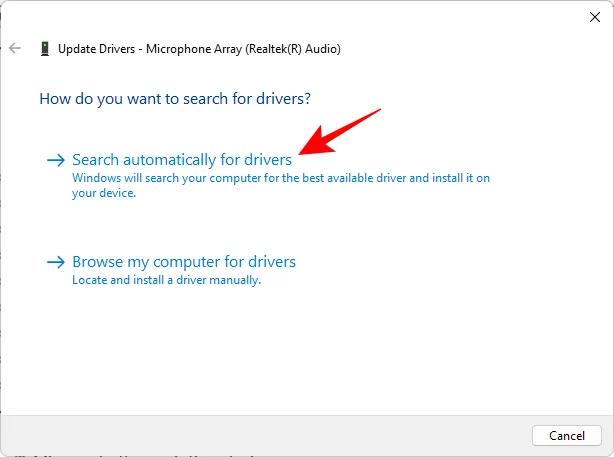Click the Cancel button
The width and height of the screenshot is (614, 457).
click(567, 435)
